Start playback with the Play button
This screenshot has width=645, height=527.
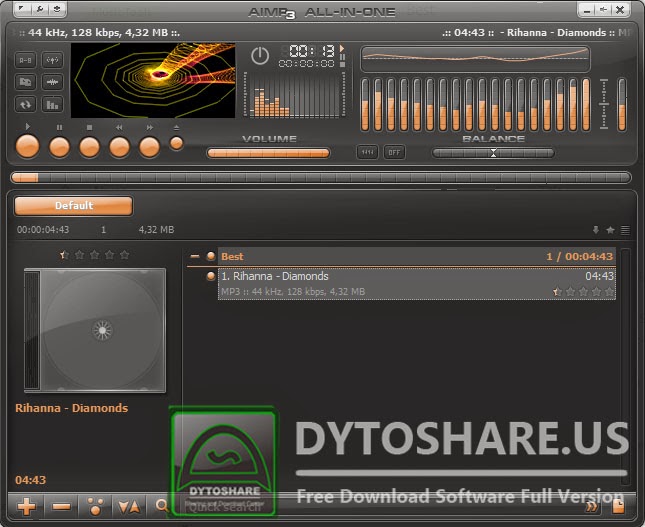click(28, 146)
